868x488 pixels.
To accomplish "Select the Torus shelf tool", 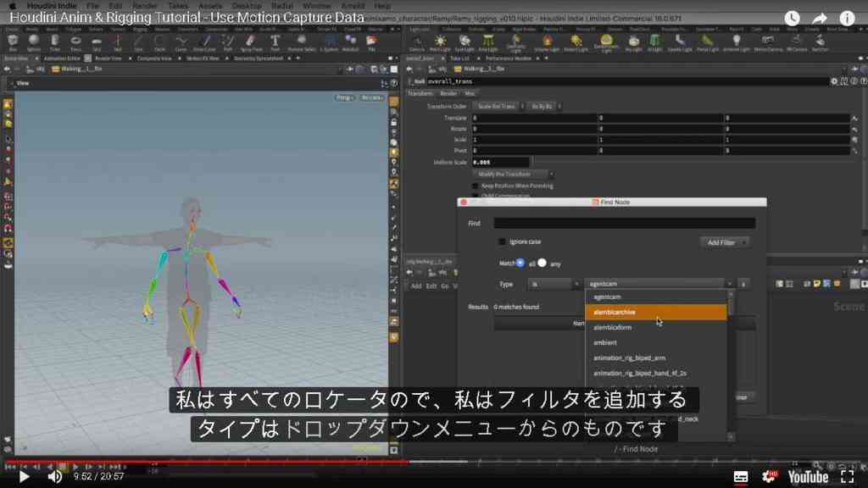I will click(75, 42).
